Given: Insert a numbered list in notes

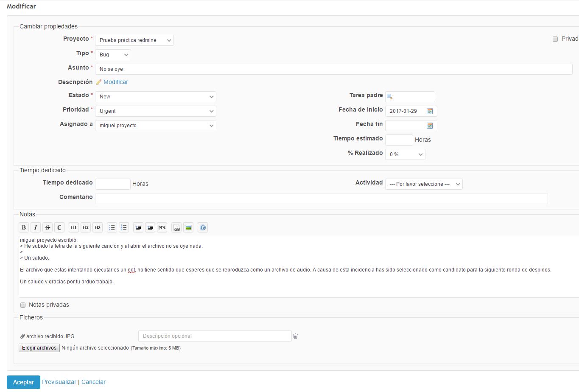Looking at the screenshot, I should (x=124, y=227).
